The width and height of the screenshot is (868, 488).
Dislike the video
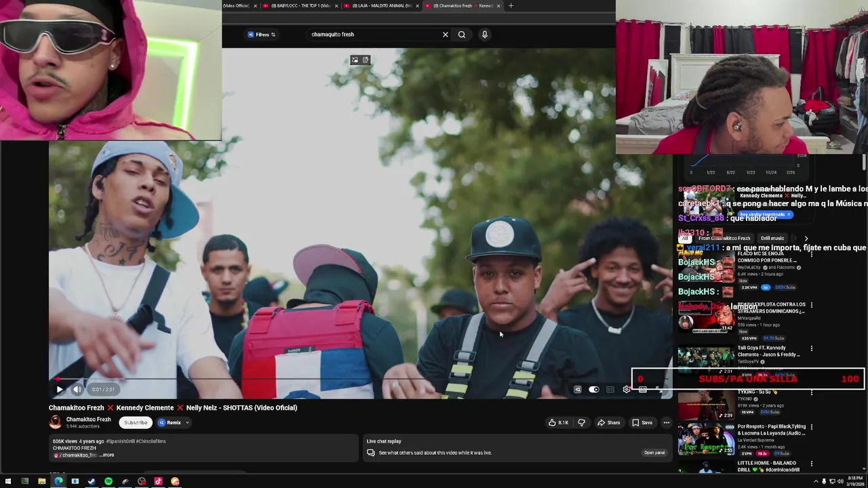[581, 422]
